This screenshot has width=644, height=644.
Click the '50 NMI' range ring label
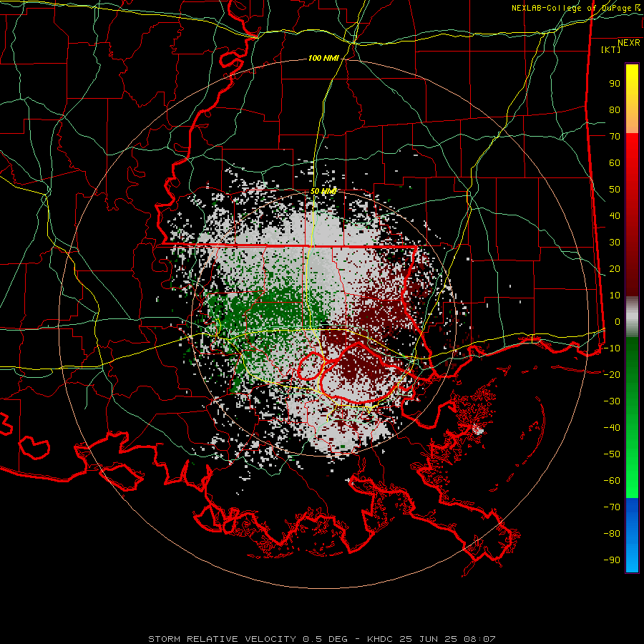[323, 191]
